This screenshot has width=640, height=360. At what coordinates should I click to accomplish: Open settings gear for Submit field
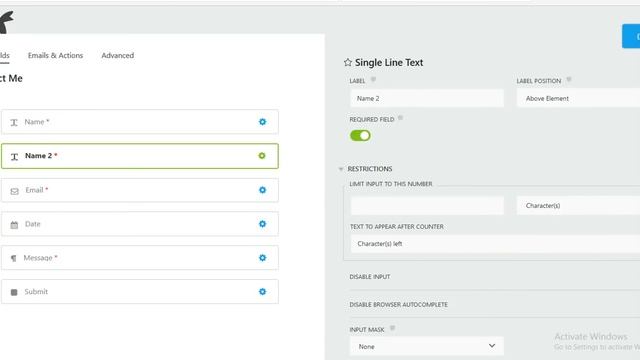coord(262,291)
